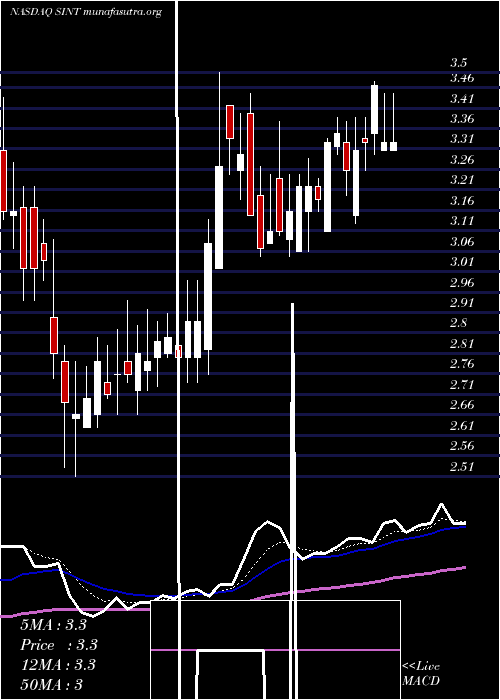Click the "NASDAQ SINT" chart title

pos(45,12)
